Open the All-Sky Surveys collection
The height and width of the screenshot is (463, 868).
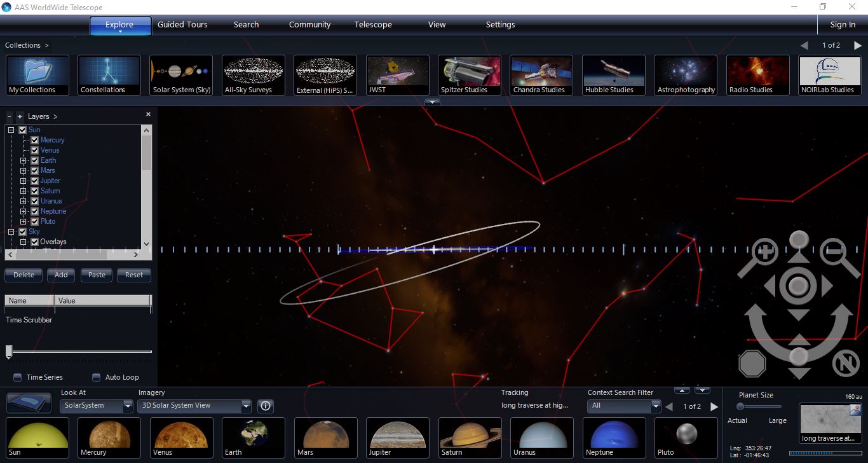254,75
